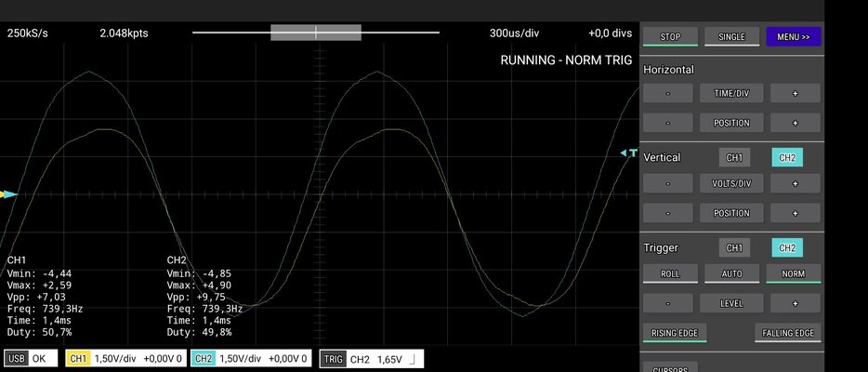Set trigger source to CH2
The width and height of the screenshot is (868, 372).
click(x=787, y=248)
